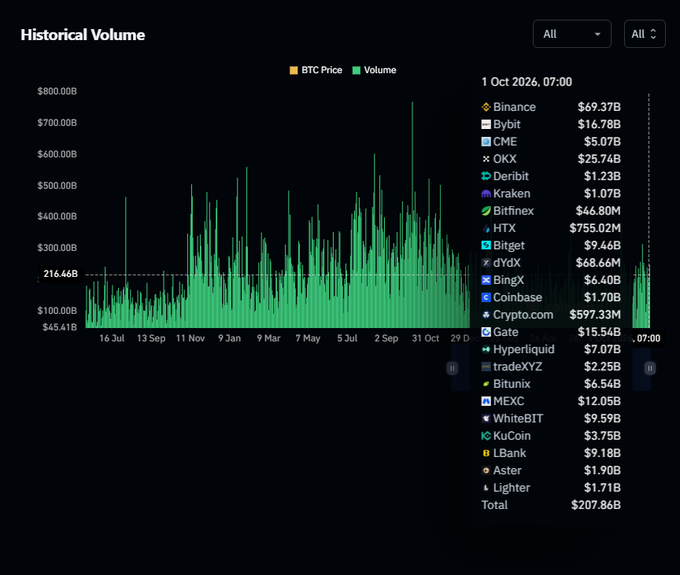The image size is (680, 575).
Task: Click the $45.41B y-axis label
Action: [x=60, y=327]
